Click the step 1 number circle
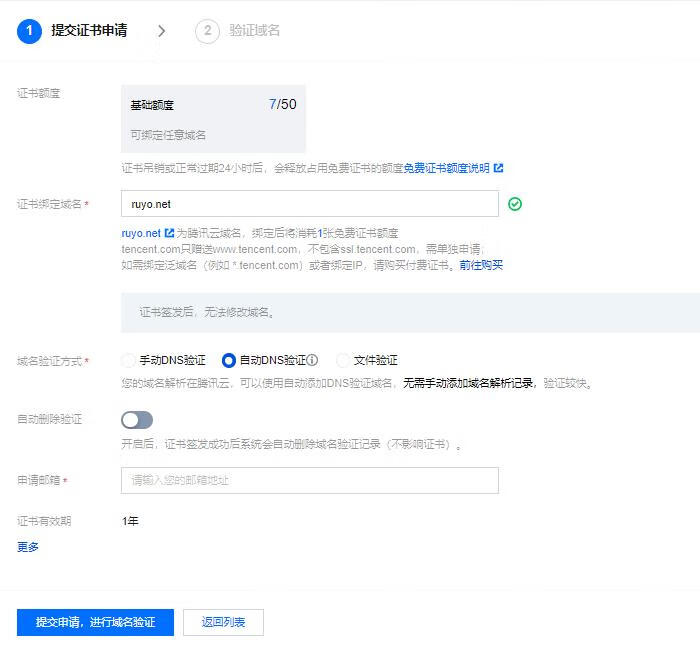 pyautogui.click(x=29, y=31)
